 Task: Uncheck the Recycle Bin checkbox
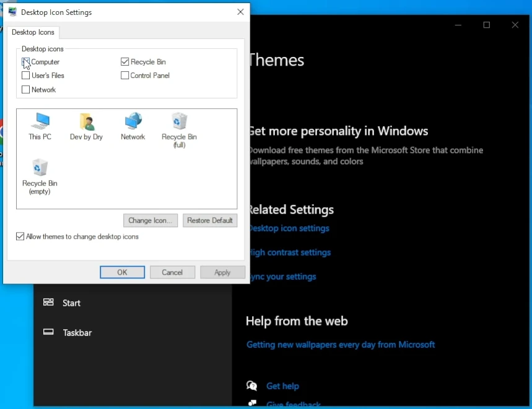[124, 62]
